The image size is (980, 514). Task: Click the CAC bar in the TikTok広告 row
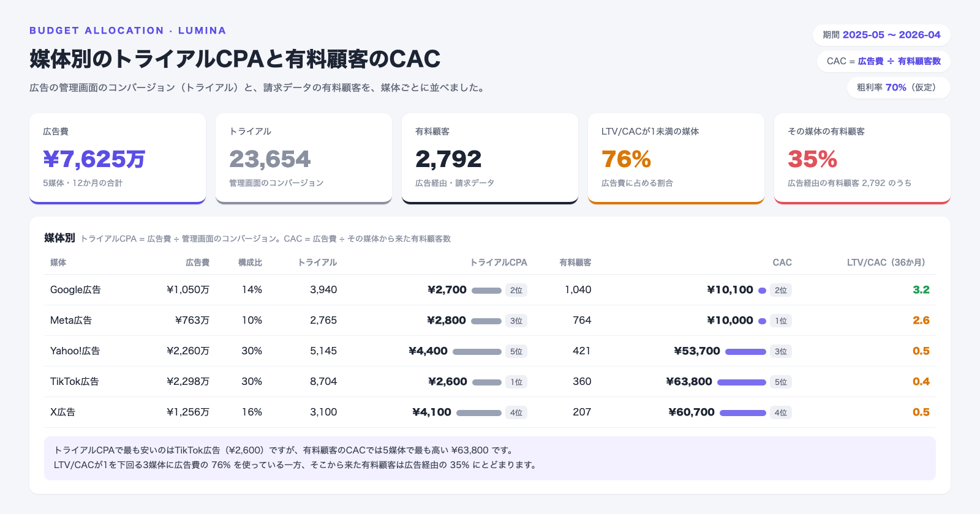tap(742, 382)
